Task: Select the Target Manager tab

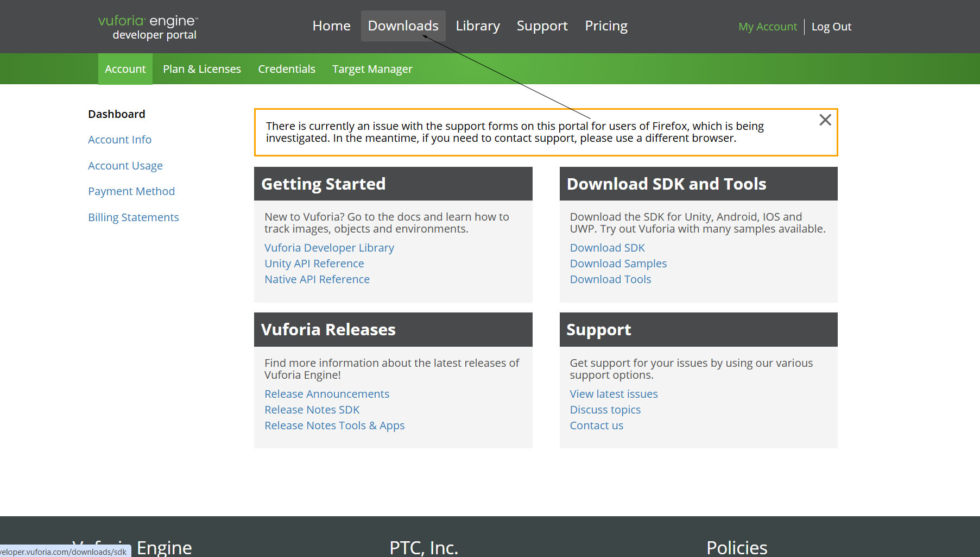Action: [x=372, y=69]
